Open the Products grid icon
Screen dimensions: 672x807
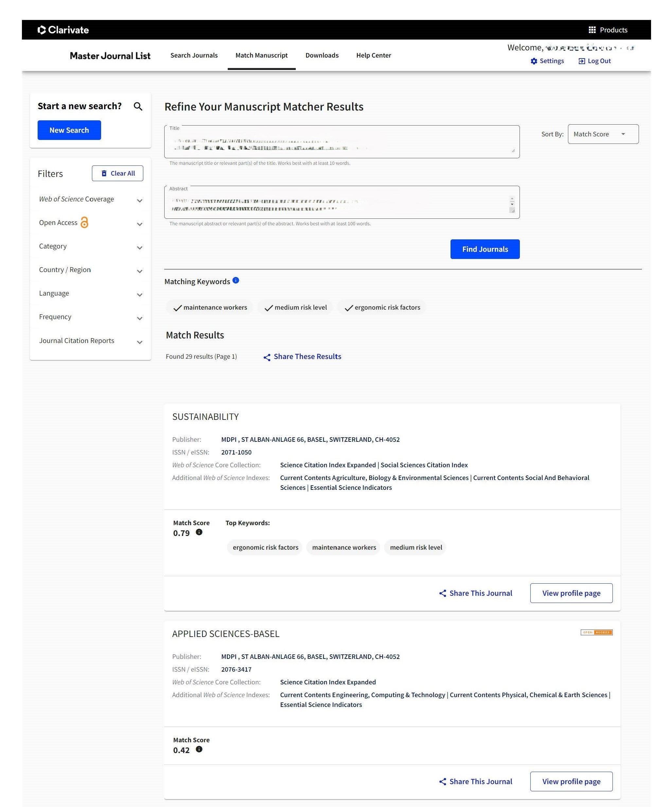[592, 30]
